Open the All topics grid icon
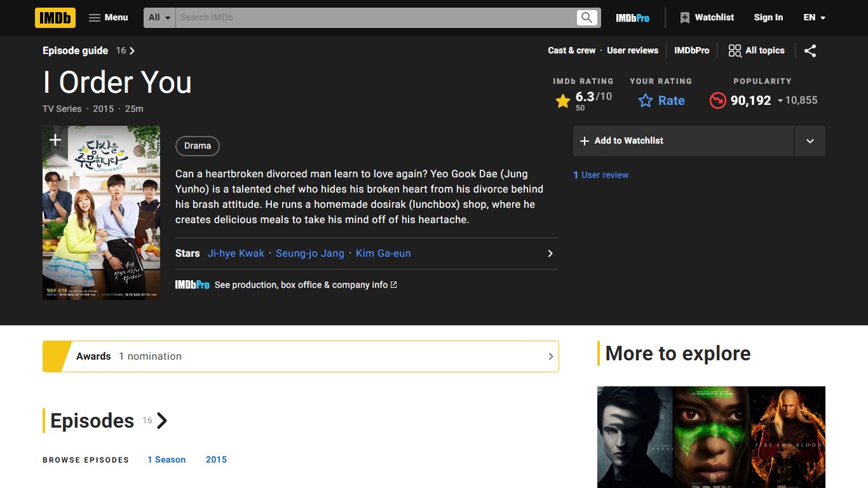868x488 pixels. (735, 51)
